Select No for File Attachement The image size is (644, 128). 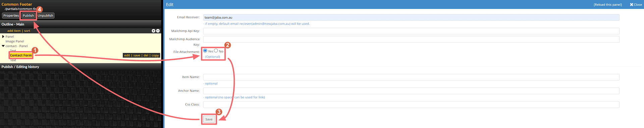216,51
